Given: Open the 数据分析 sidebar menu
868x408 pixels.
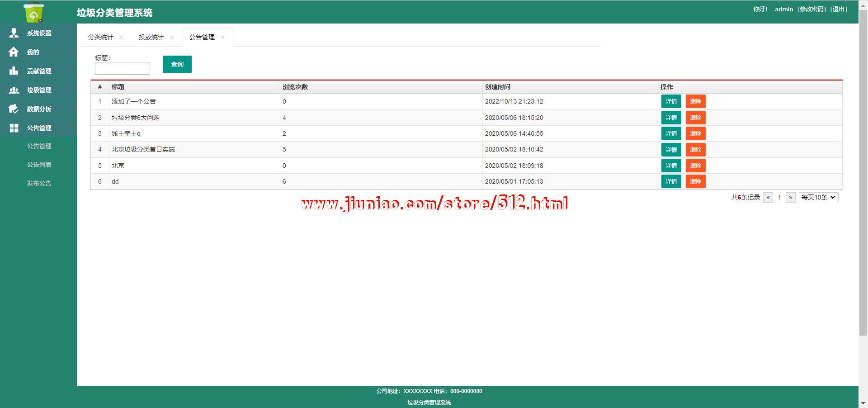Looking at the screenshot, I should pyautogui.click(x=38, y=109).
